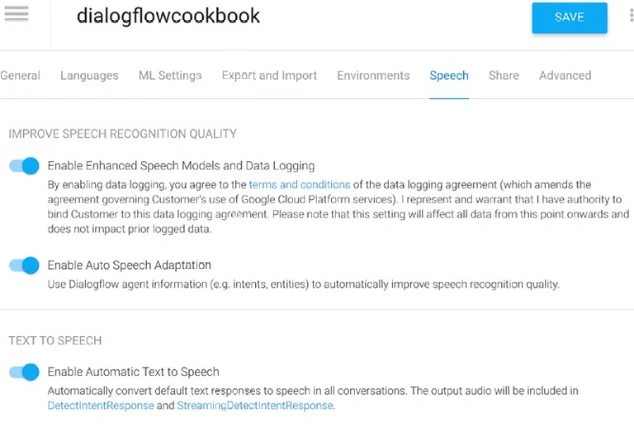
Task: Click the dialogflowcookbook agent title
Action: pyautogui.click(x=168, y=17)
